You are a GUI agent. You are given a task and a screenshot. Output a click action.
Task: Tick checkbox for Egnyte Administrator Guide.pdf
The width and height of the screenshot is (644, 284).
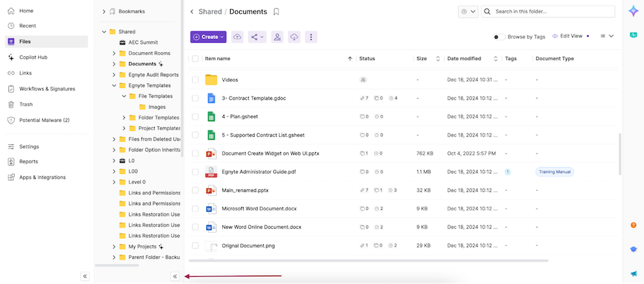pos(195,172)
